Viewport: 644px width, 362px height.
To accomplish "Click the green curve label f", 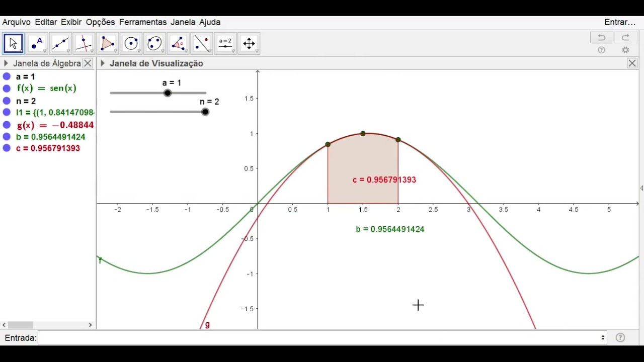I will tap(100, 260).
